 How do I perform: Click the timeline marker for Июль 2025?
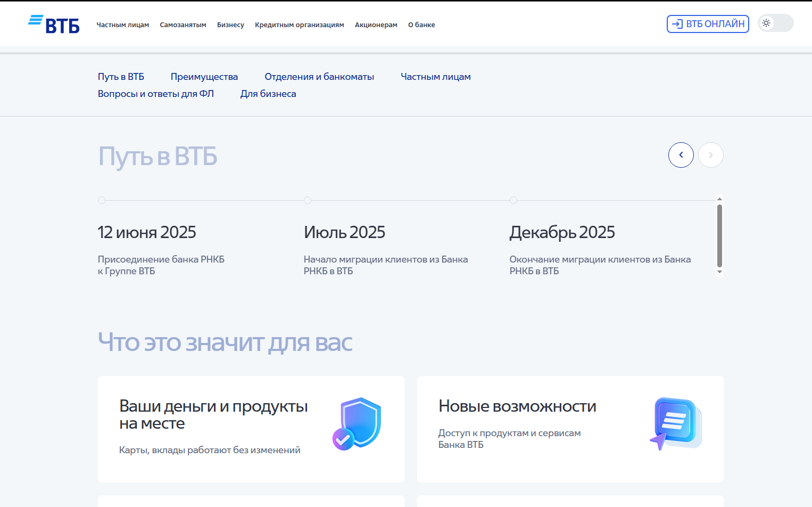pyautogui.click(x=308, y=200)
